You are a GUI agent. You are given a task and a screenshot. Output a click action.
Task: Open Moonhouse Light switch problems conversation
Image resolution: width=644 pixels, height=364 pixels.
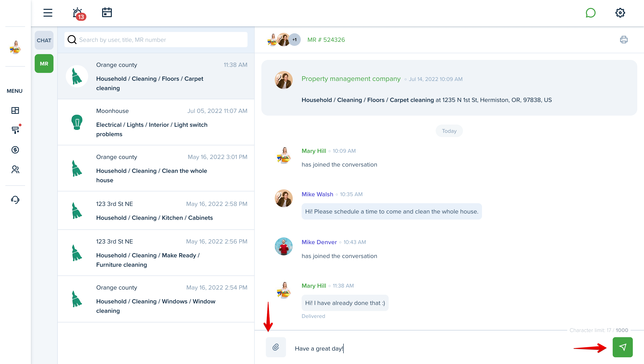(156, 122)
